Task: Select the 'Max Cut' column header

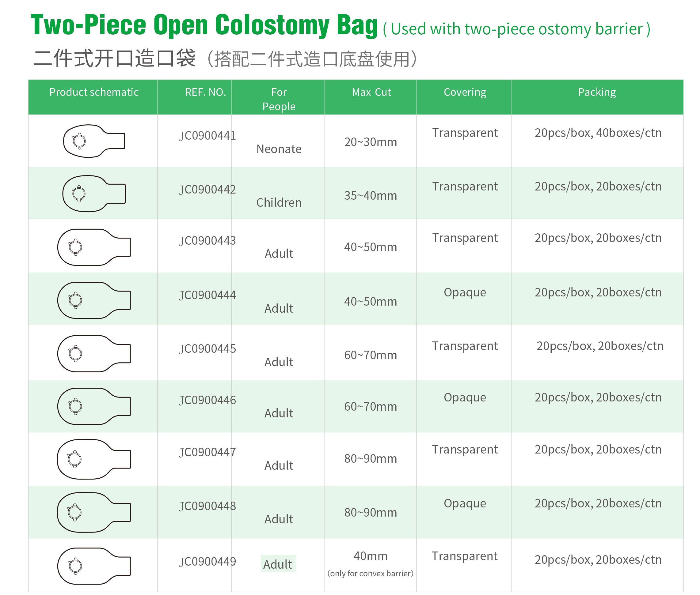Action: 371,92
